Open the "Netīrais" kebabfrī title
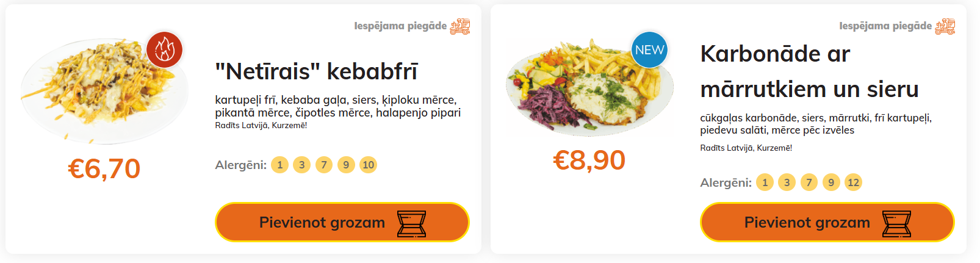 tap(316, 71)
